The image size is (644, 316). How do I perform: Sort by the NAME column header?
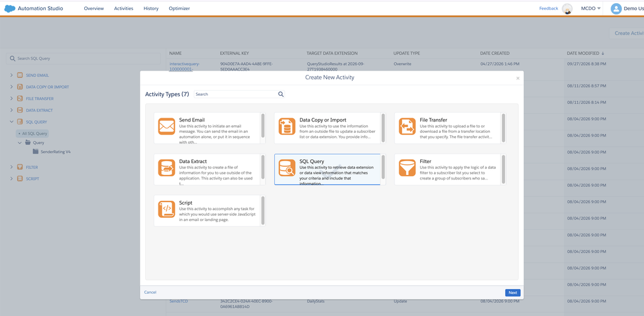click(x=175, y=54)
